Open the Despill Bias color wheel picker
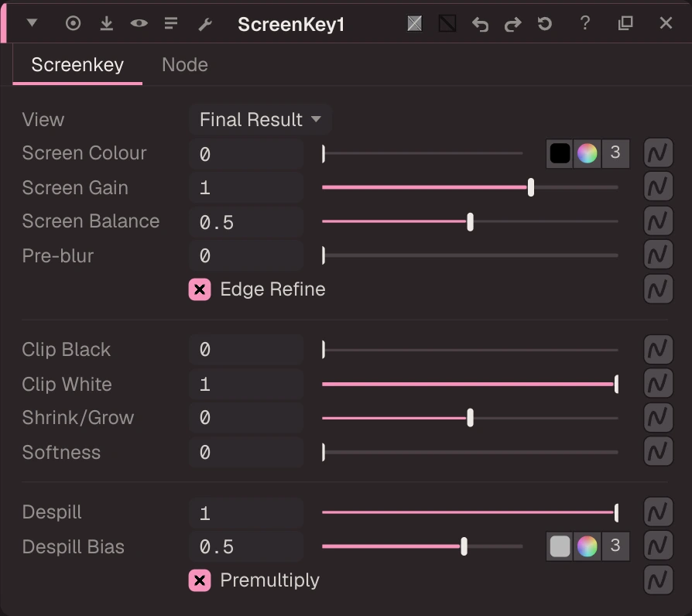Image resolution: width=692 pixels, height=616 pixels. [587, 546]
